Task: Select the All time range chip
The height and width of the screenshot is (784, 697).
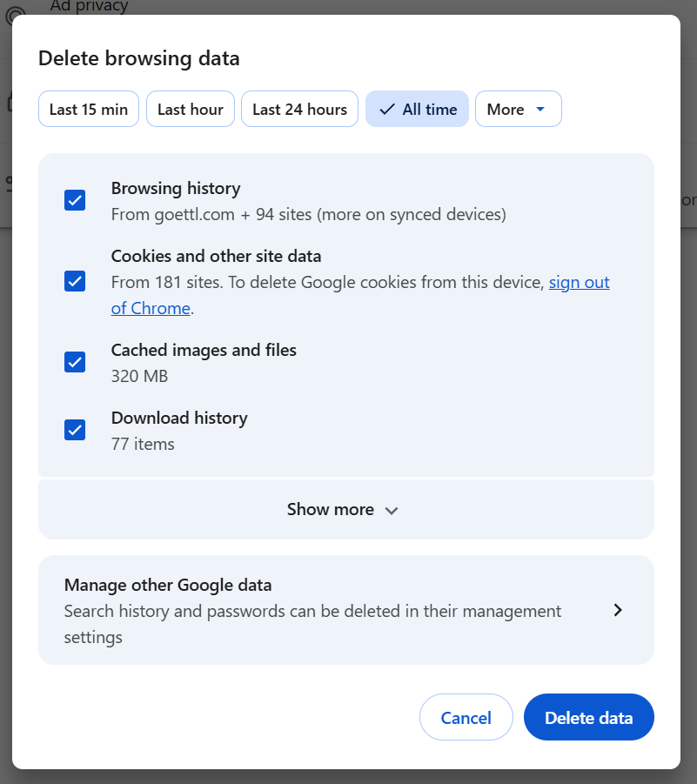Action: click(418, 110)
